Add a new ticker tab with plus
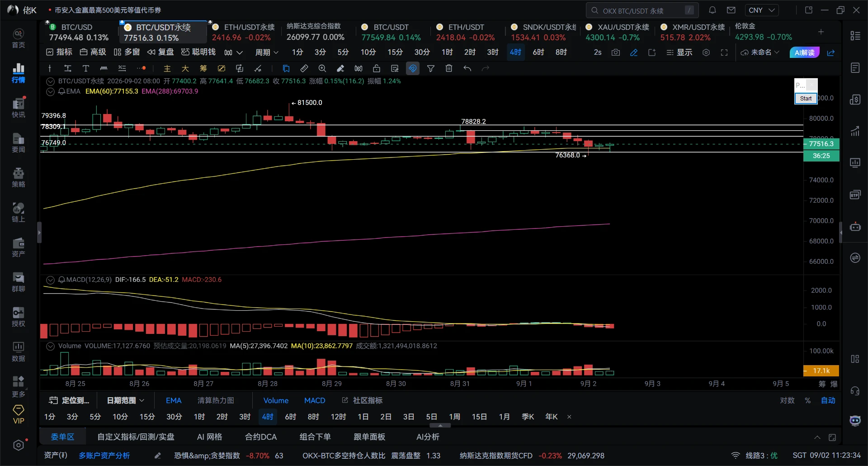This screenshot has width=868, height=466. tap(821, 32)
